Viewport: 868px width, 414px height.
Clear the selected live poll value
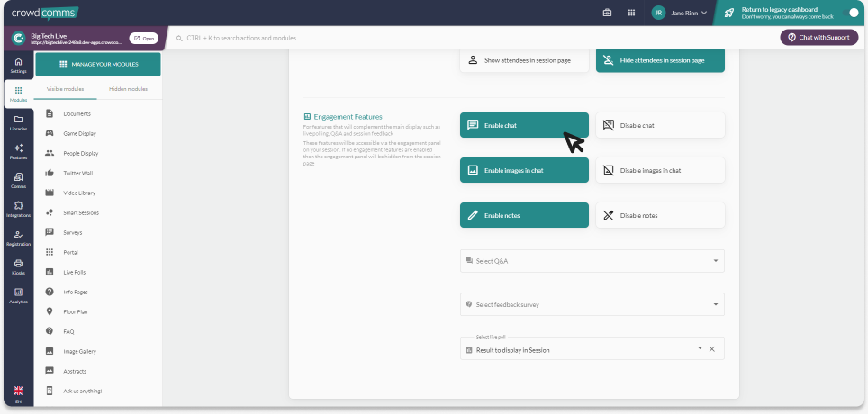711,349
